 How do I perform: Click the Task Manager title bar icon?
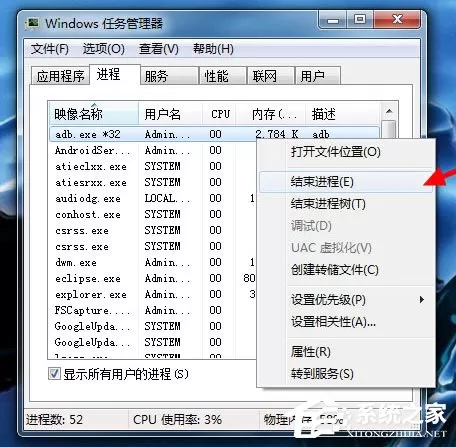coord(33,24)
